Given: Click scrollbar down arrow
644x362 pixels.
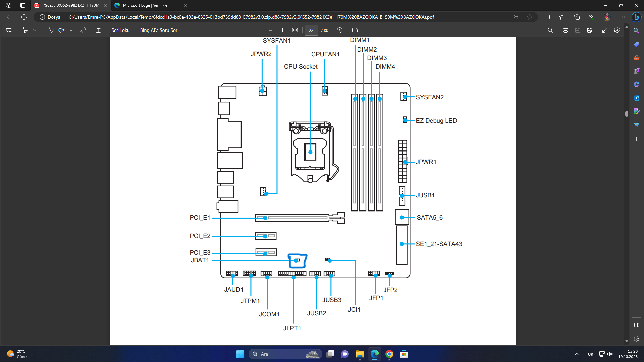Looking at the screenshot, I should (x=627, y=341).
